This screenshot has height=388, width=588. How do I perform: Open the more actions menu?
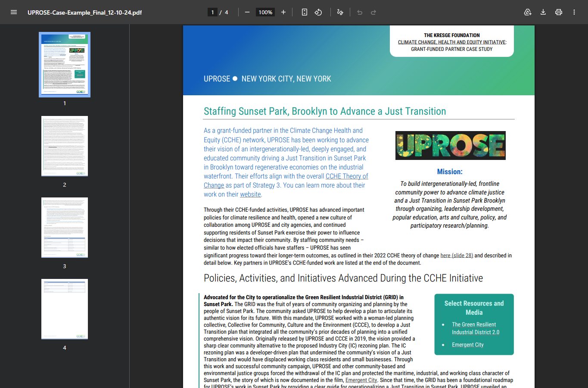pyautogui.click(x=574, y=12)
